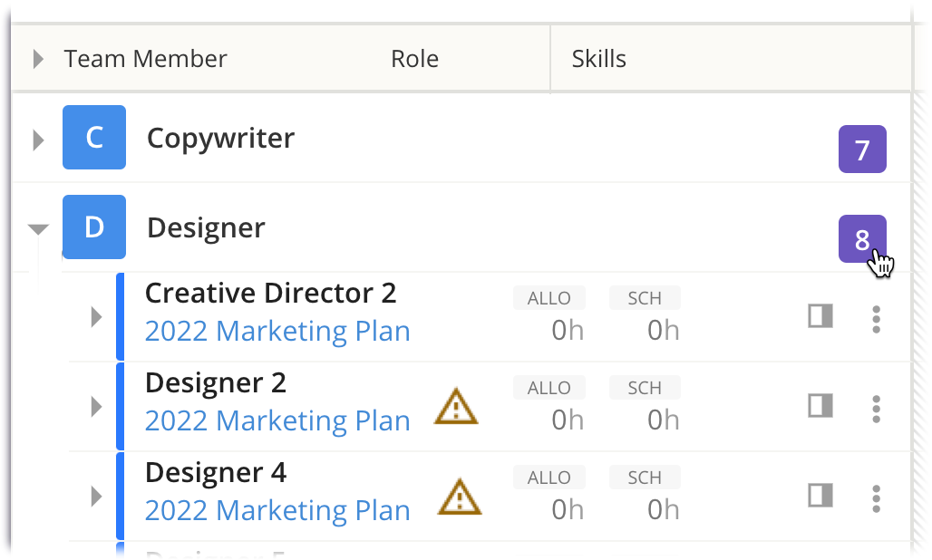Image resolution: width=932 pixels, height=560 pixels.
Task: Click the Skills column header
Action: (598, 60)
